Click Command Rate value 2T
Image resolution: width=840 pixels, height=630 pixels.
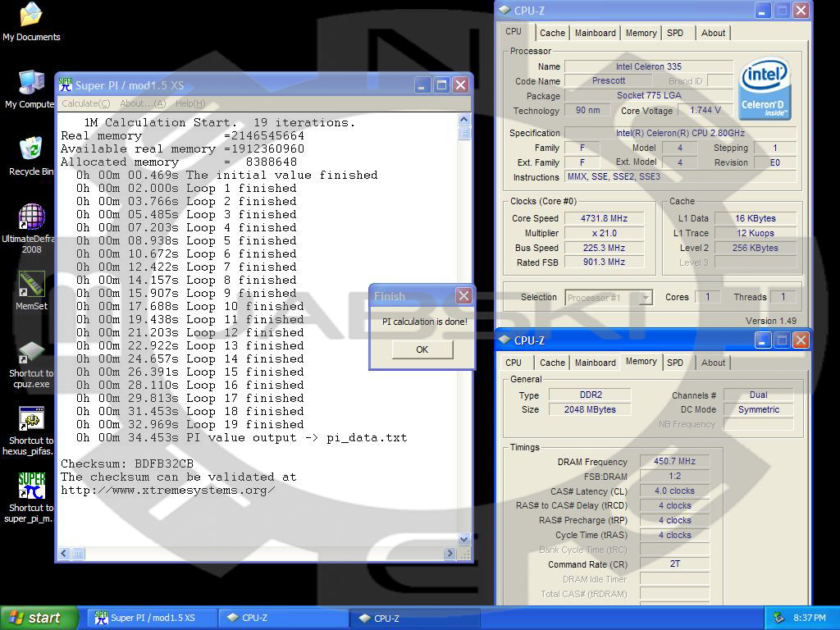tap(674, 564)
